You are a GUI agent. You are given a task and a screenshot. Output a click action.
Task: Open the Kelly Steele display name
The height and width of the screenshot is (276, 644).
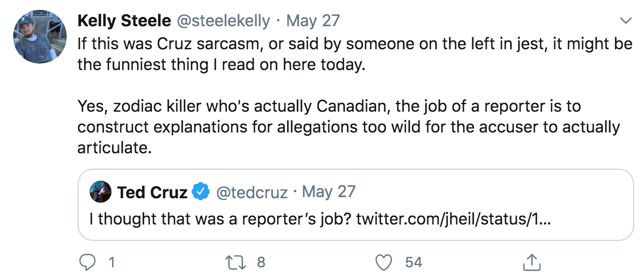(x=124, y=21)
